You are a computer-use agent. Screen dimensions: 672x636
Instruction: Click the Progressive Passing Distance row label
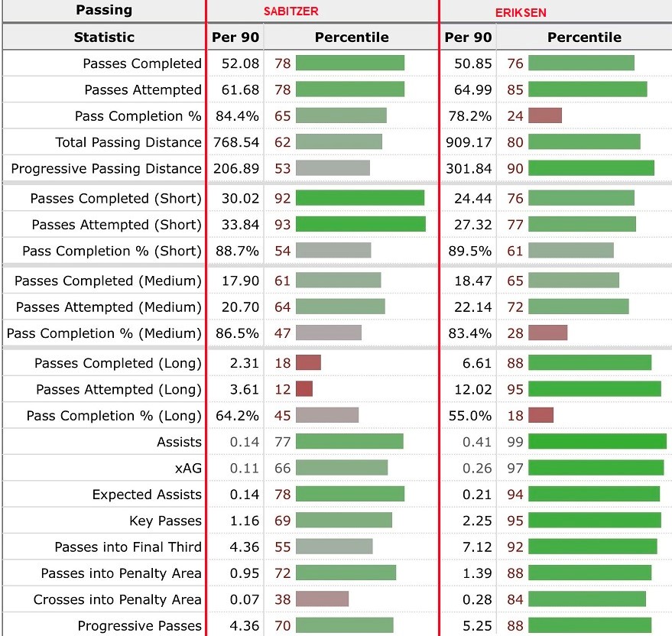106,168
